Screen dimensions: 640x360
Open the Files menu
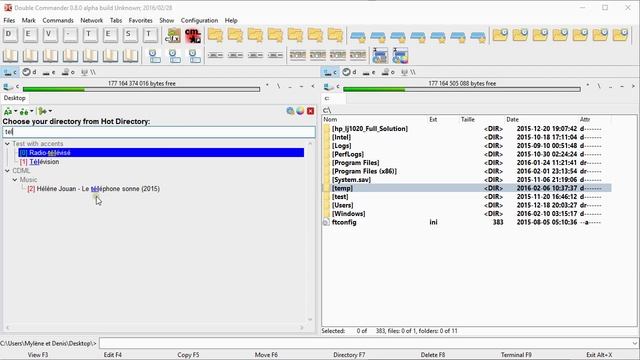[x=9, y=20]
